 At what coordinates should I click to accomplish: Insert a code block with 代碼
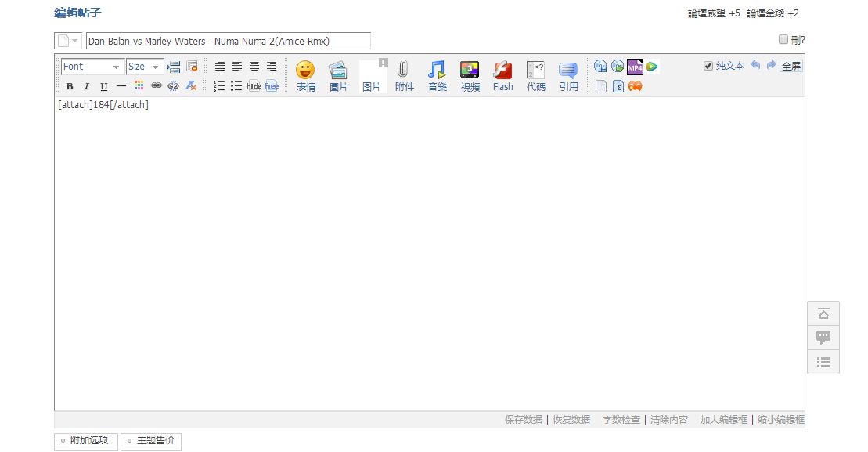(x=535, y=71)
